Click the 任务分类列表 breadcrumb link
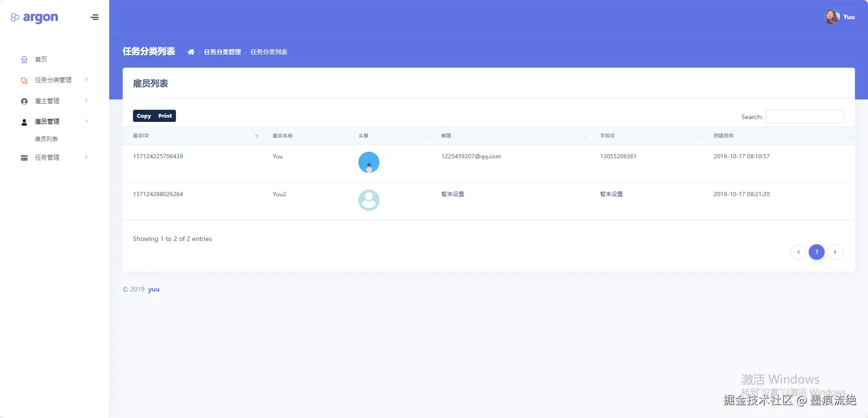 tap(269, 52)
